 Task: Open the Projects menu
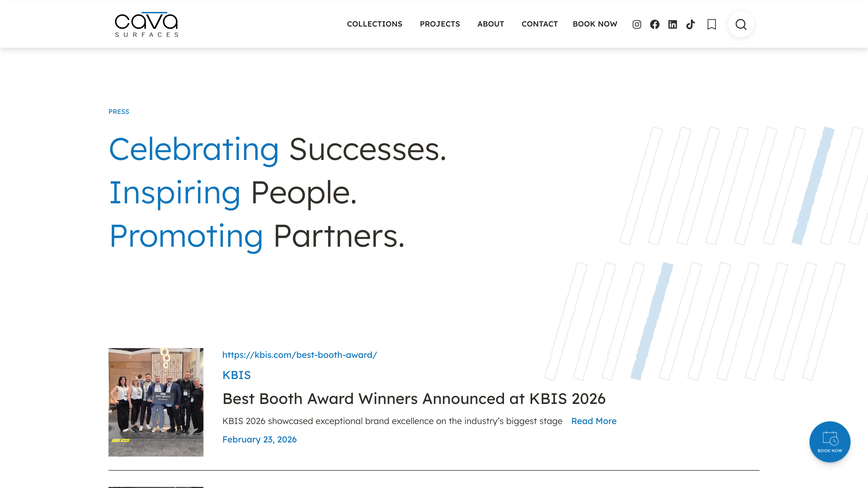pos(439,24)
